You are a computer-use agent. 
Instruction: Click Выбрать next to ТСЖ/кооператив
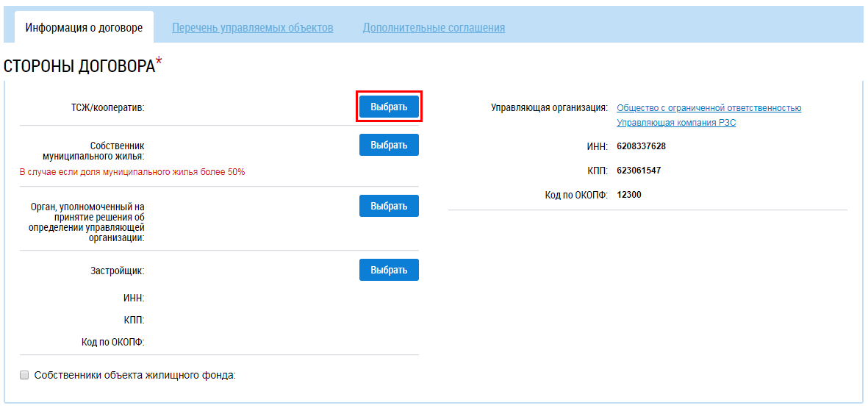[389, 107]
